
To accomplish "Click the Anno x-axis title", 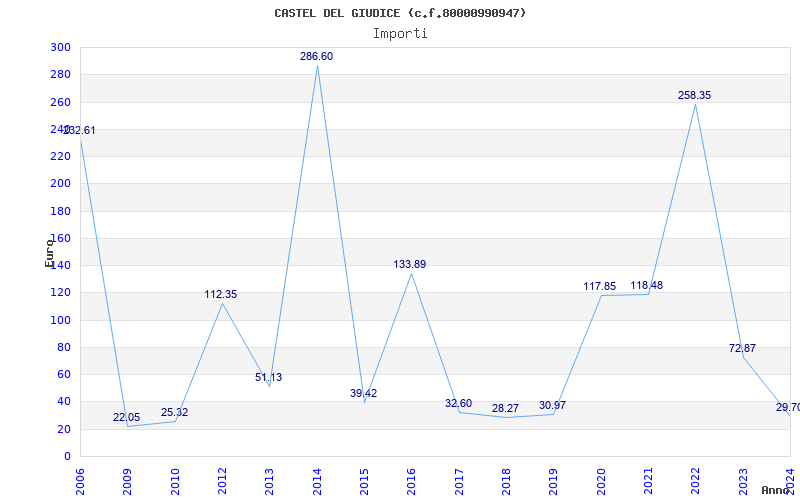I will click(x=774, y=490).
